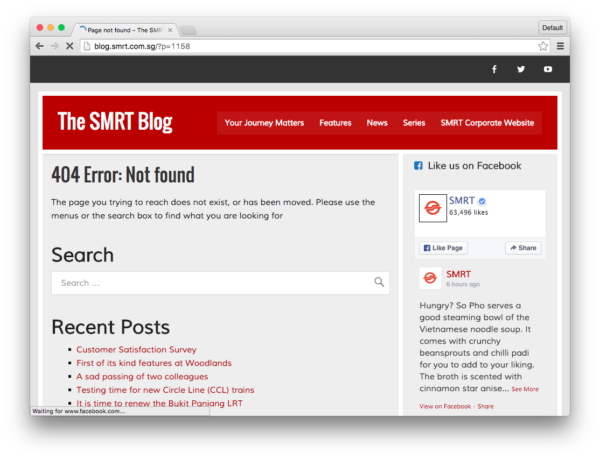Open the Features menu item
The height and width of the screenshot is (459, 600).
point(335,123)
